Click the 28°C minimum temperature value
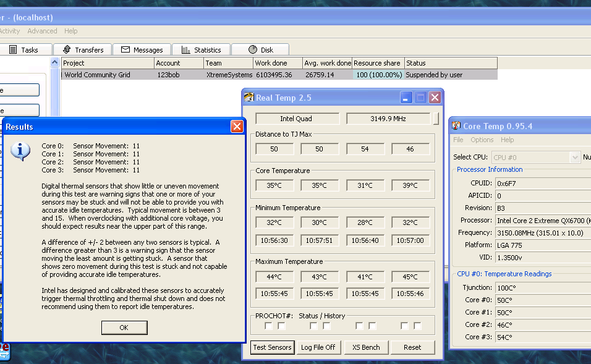Image resolution: width=591 pixels, height=364 pixels. [365, 222]
